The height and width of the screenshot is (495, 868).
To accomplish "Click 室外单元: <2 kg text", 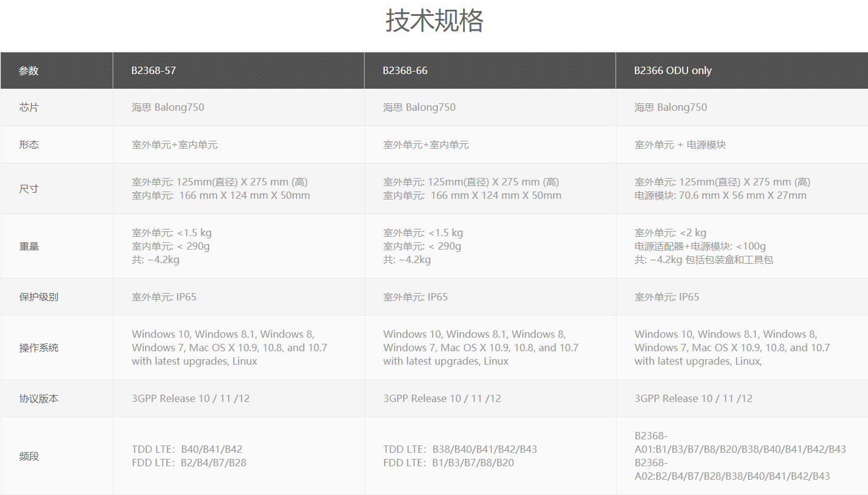I will (670, 233).
